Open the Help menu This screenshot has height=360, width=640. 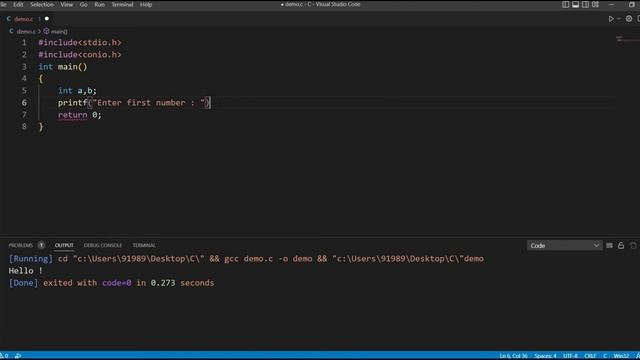click(146, 4)
